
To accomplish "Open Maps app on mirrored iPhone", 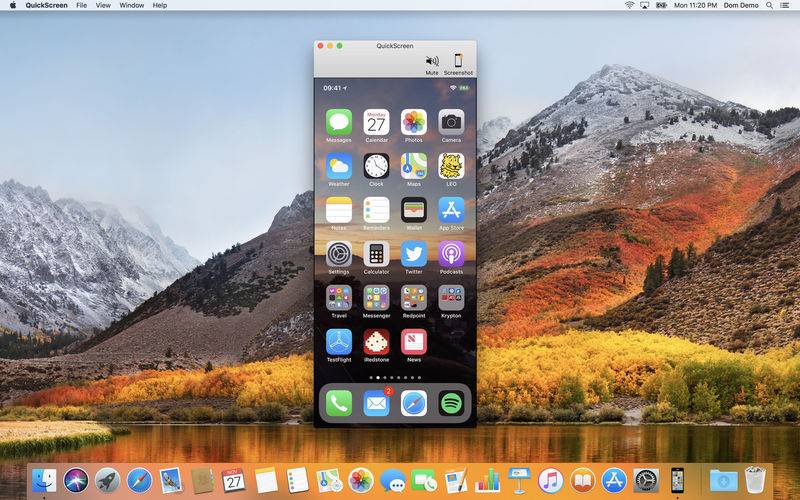I will click(x=414, y=166).
